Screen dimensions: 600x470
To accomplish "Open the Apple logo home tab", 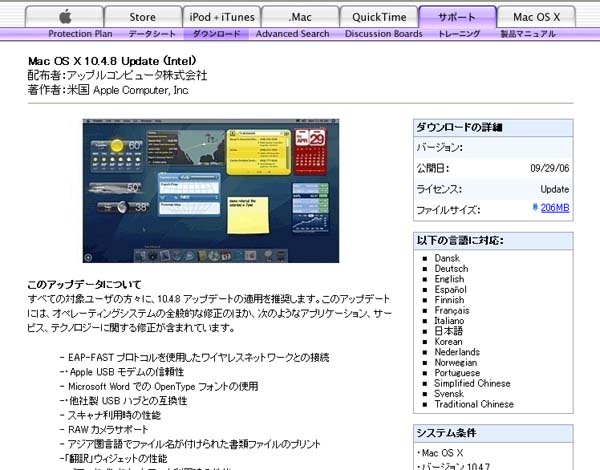I will tap(65, 17).
